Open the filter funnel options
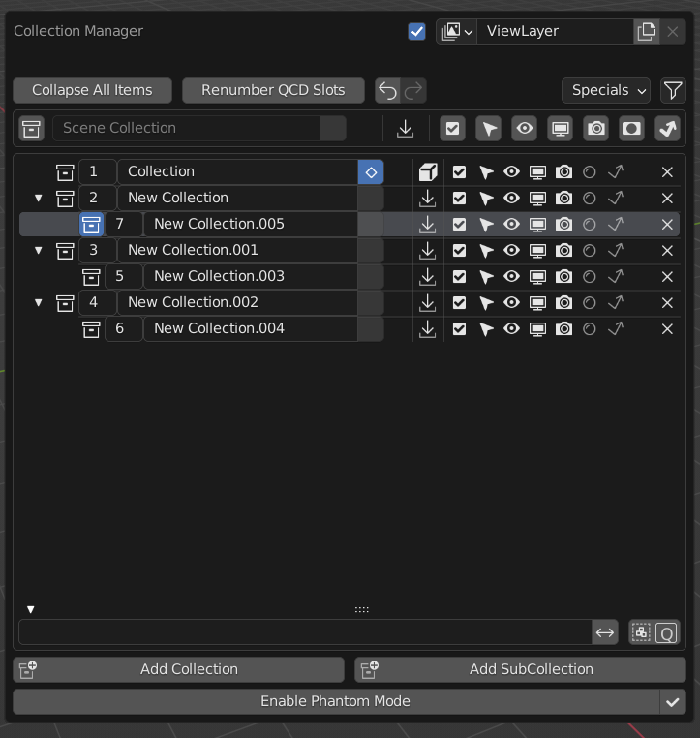The image size is (700, 738). [x=673, y=90]
